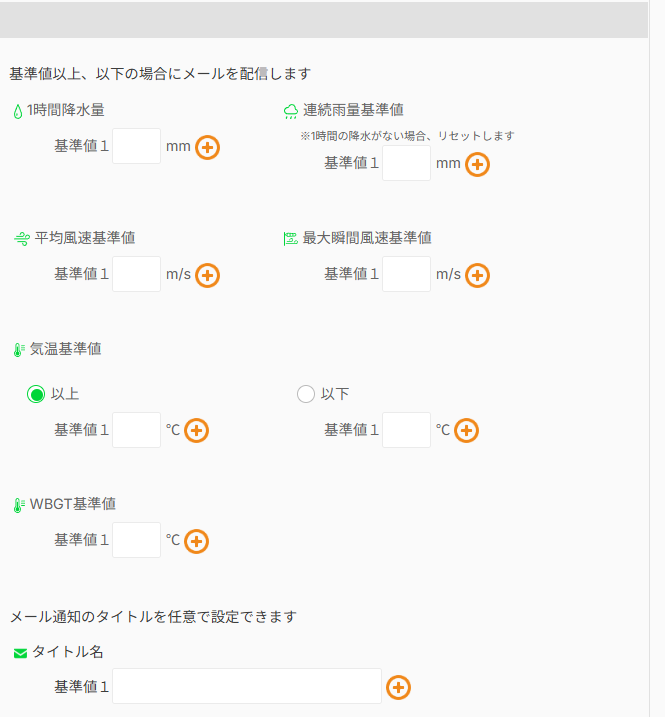
Task: Add 気温 以上 threshold using plus icon
Action: coord(197,431)
